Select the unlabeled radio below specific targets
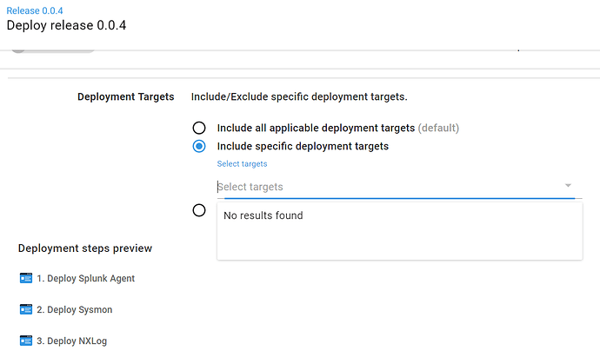The image size is (600, 364). (199, 210)
